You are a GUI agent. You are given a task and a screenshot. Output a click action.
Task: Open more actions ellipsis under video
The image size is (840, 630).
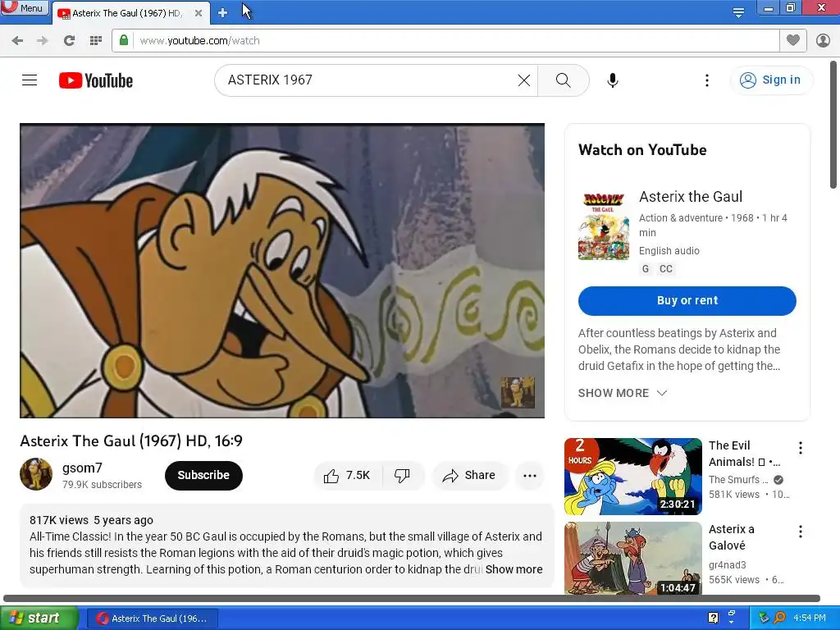pos(530,475)
